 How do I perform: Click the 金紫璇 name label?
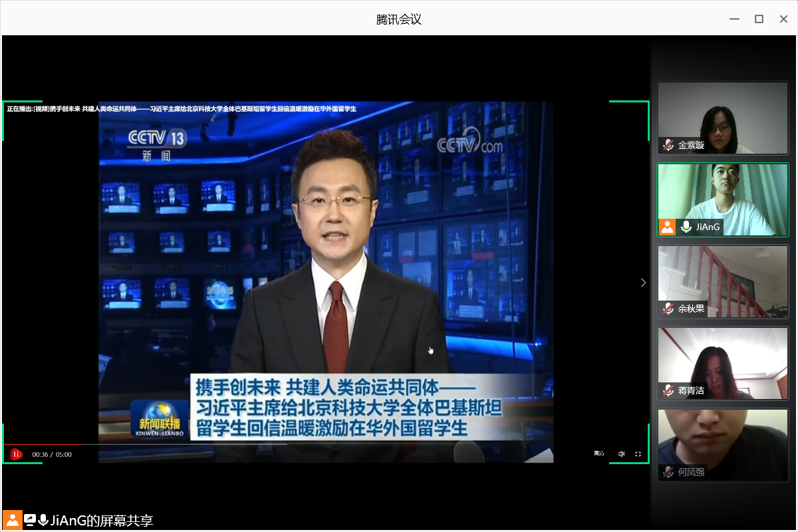(691, 145)
